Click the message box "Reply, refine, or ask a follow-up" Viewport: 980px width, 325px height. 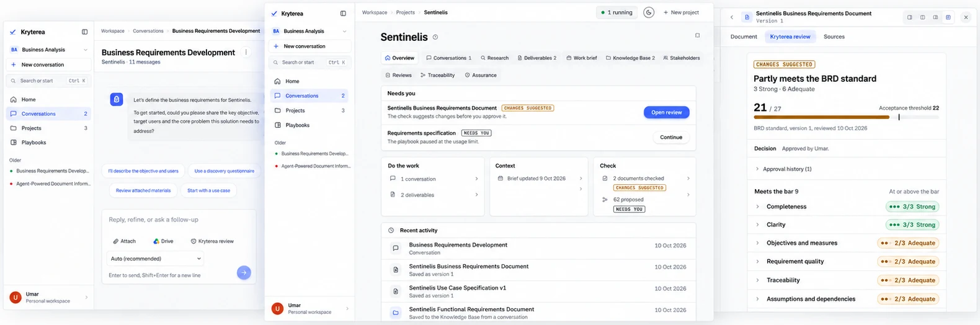tap(179, 220)
